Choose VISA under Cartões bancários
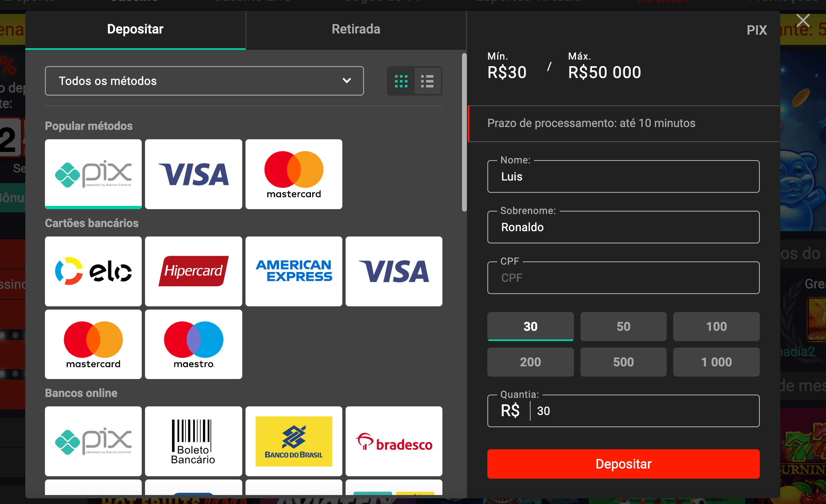Viewport: 826px width, 504px height. [394, 271]
